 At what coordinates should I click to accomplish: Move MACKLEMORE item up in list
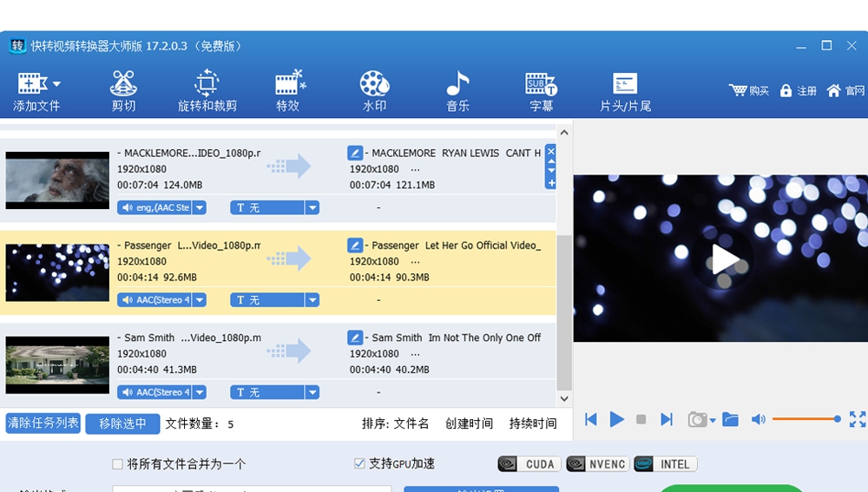pyautogui.click(x=551, y=161)
